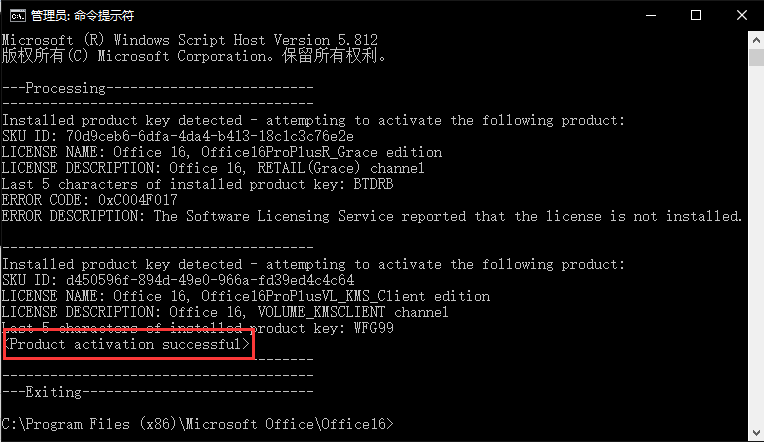The image size is (764, 442).
Task: Click the VOLUME_KMSCLIENT channel description line
Action: 225,312
